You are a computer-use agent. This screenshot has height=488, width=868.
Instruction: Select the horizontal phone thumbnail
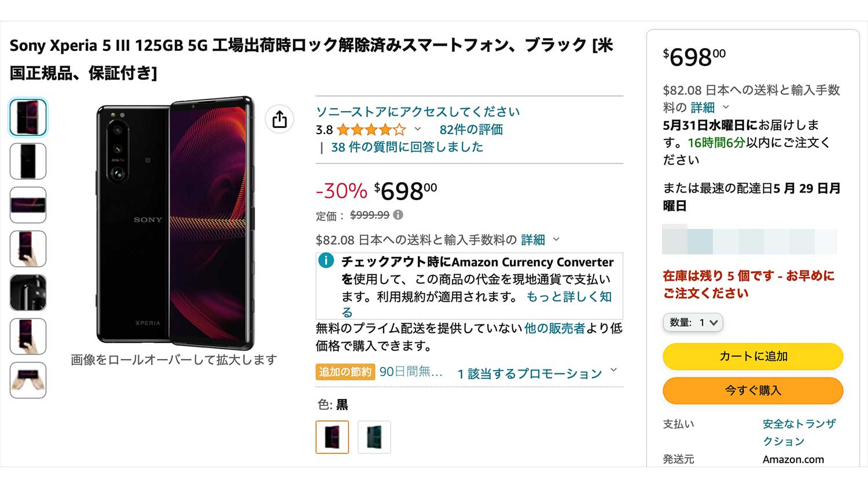[28, 205]
